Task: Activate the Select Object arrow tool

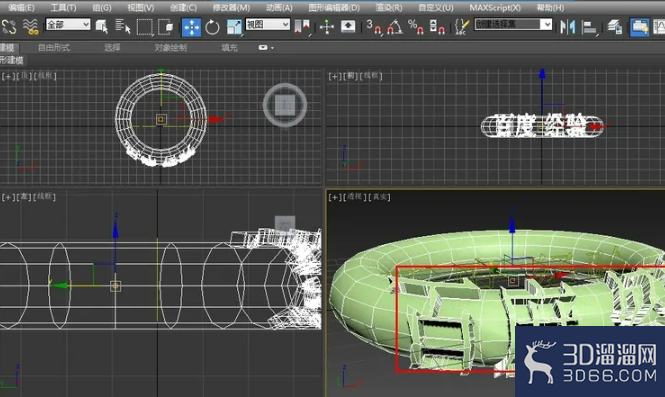Action: point(102,27)
